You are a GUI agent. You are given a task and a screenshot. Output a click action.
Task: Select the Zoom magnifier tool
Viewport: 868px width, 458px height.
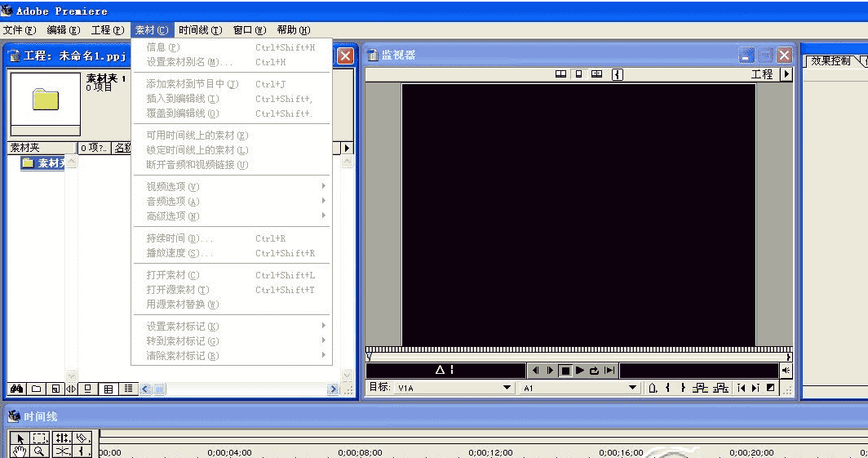(x=38, y=451)
